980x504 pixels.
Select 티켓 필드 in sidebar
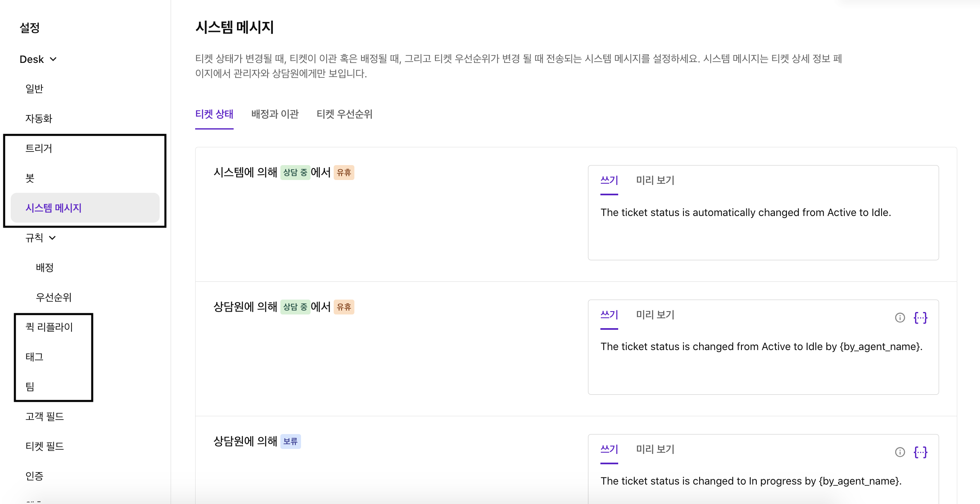click(x=45, y=446)
